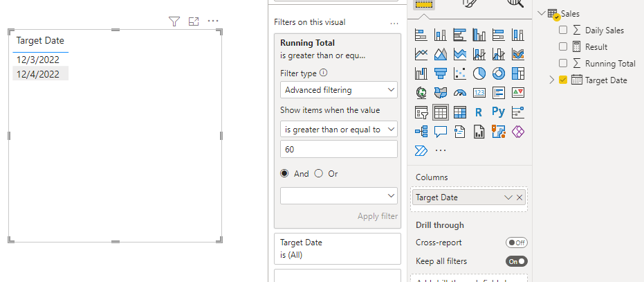Select the line chart visual

421,54
